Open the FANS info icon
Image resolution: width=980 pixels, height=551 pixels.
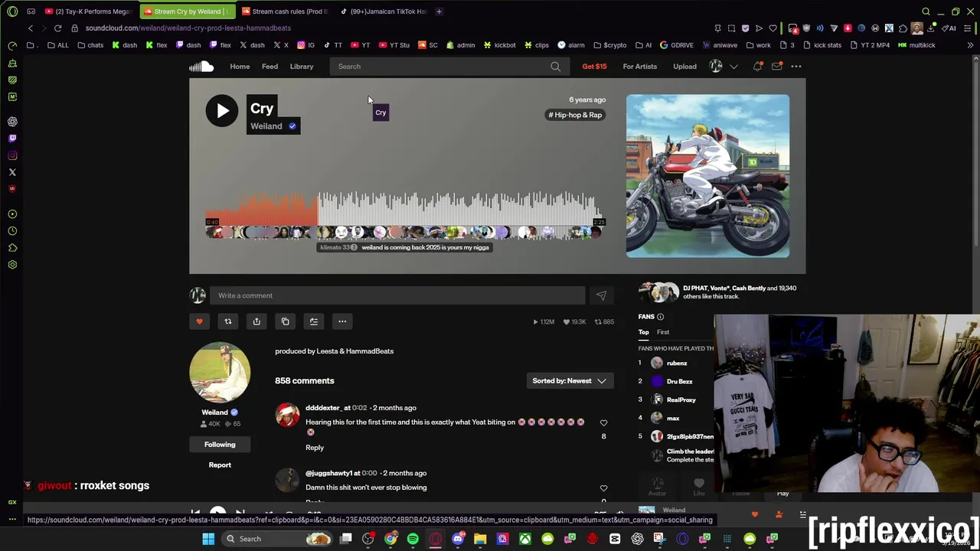(660, 317)
